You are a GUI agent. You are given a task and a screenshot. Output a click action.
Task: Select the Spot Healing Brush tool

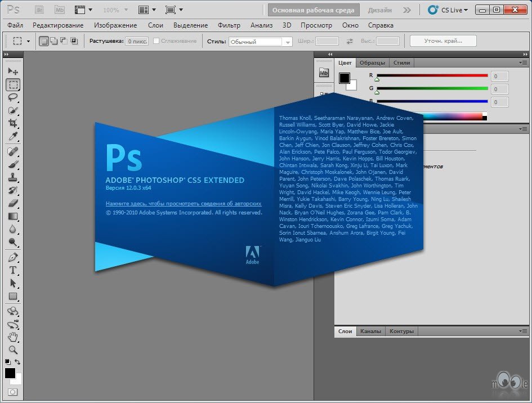[13, 151]
